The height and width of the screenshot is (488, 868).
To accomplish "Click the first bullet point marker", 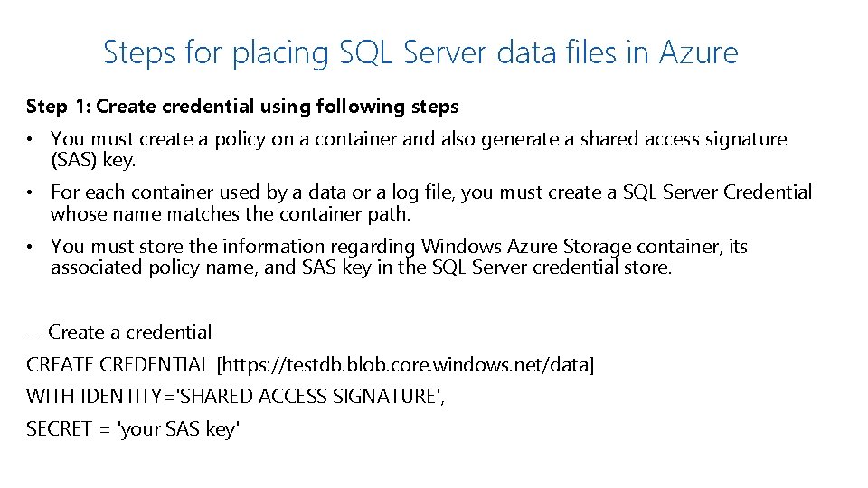I will pyautogui.click(x=30, y=139).
